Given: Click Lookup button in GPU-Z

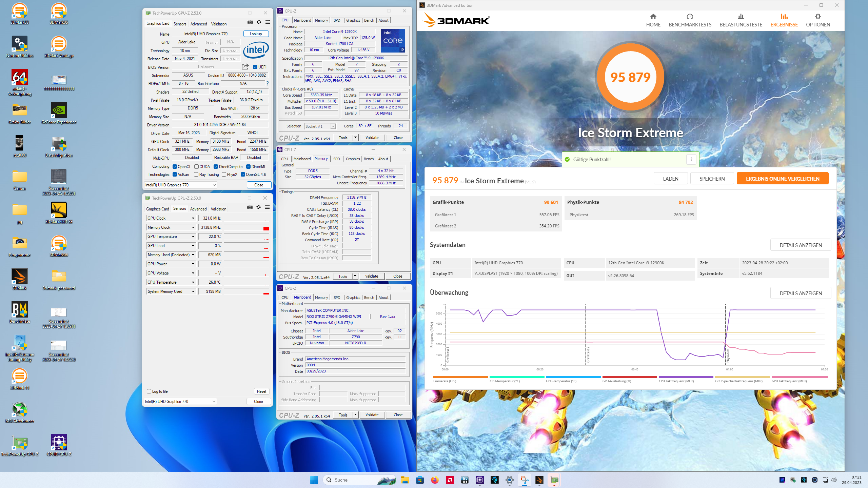Looking at the screenshot, I should pyautogui.click(x=256, y=34).
